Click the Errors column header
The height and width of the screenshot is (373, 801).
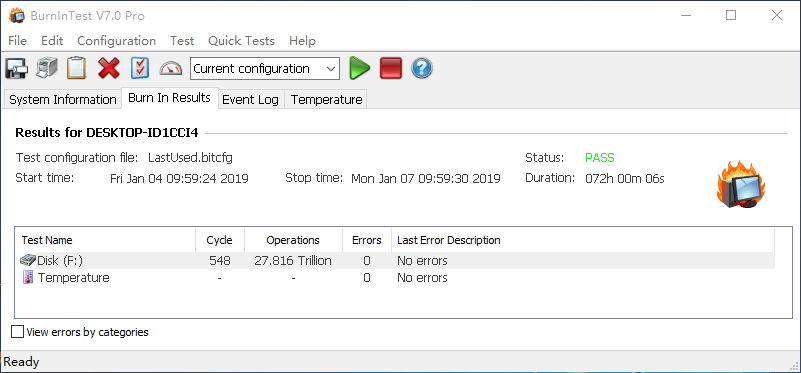[x=367, y=240]
